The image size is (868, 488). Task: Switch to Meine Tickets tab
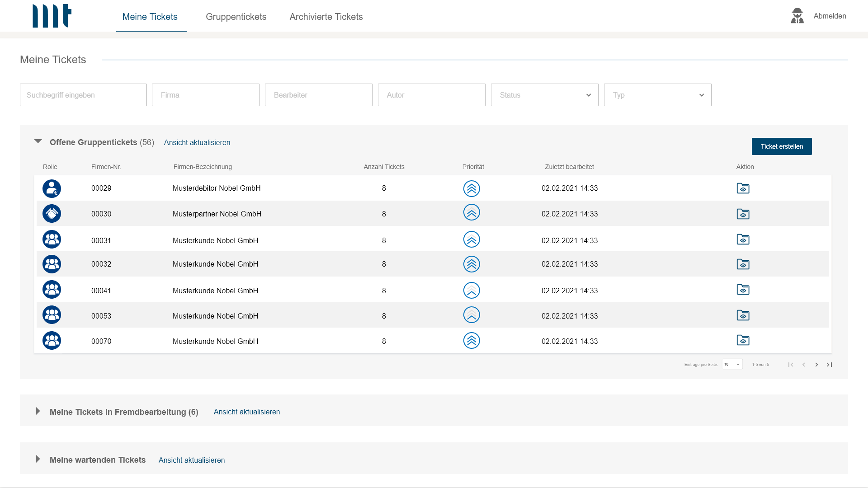[150, 17]
